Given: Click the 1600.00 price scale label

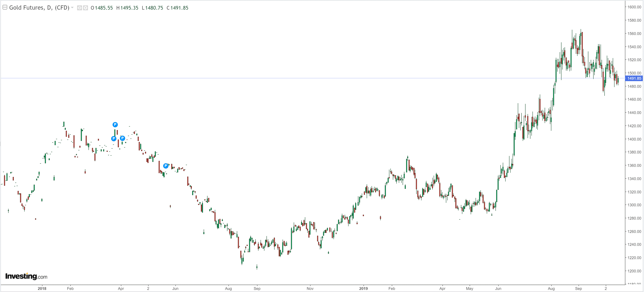Looking at the screenshot, I should pyautogui.click(x=634, y=7).
